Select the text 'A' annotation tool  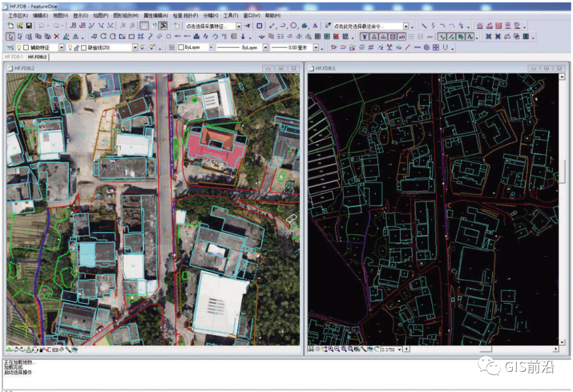pos(315,25)
